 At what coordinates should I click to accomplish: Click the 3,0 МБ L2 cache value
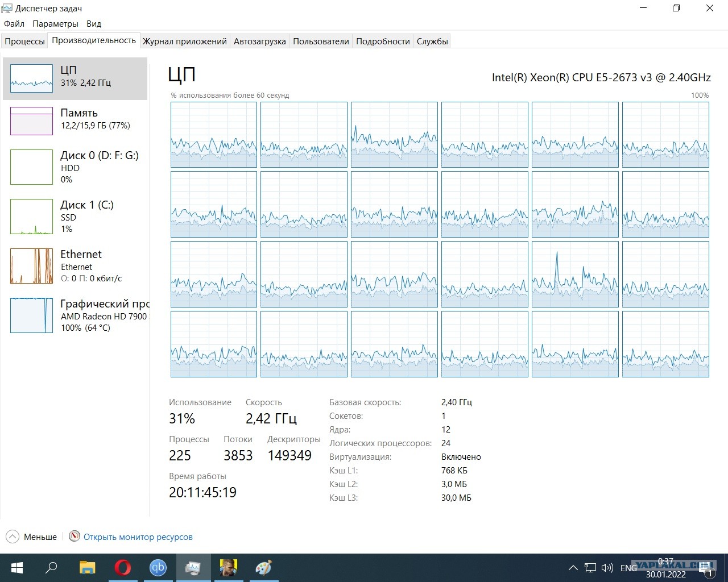tap(454, 484)
